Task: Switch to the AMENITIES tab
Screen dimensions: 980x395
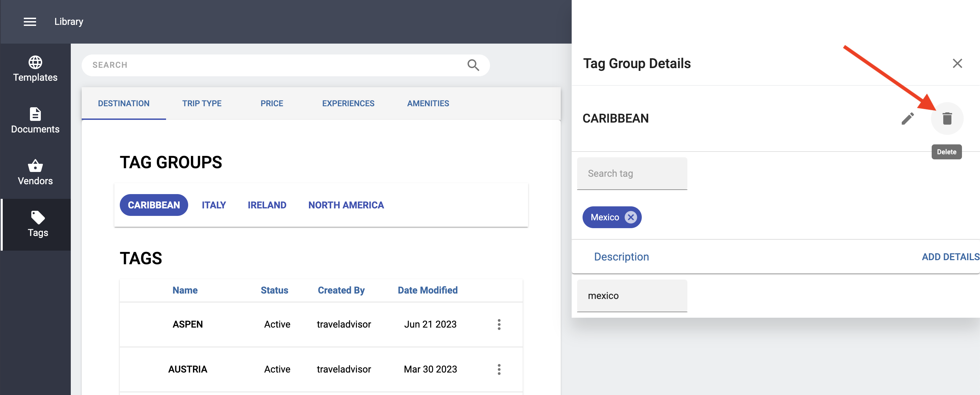Action: click(428, 104)
